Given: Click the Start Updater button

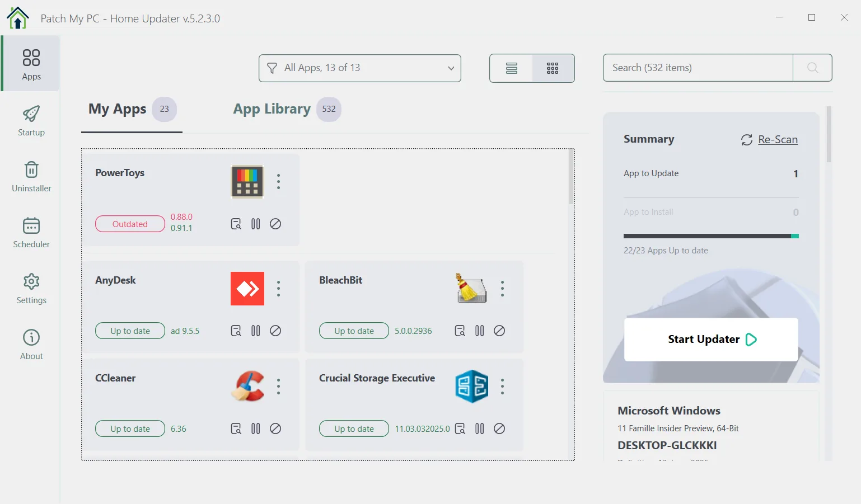Looking at the screenshot, I should [710, 339].
